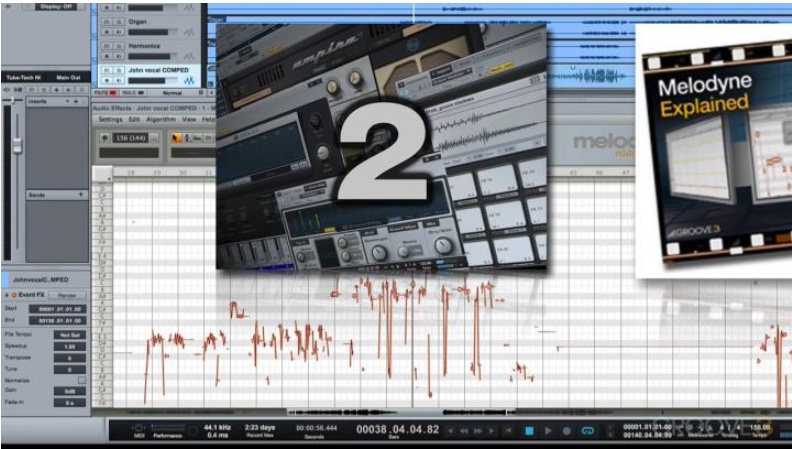Image resolution: width=792 pixels, height=449 pixels.
Task: Click Return to Zero in the transport
Action: coord(509,431)
